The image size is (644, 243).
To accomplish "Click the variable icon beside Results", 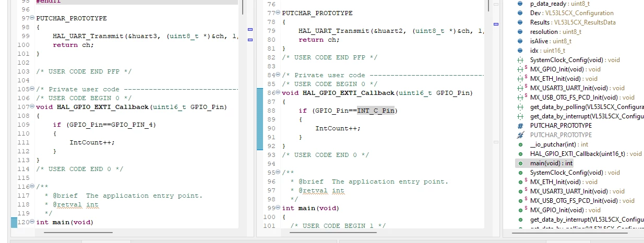I will [x=520, y=22].
